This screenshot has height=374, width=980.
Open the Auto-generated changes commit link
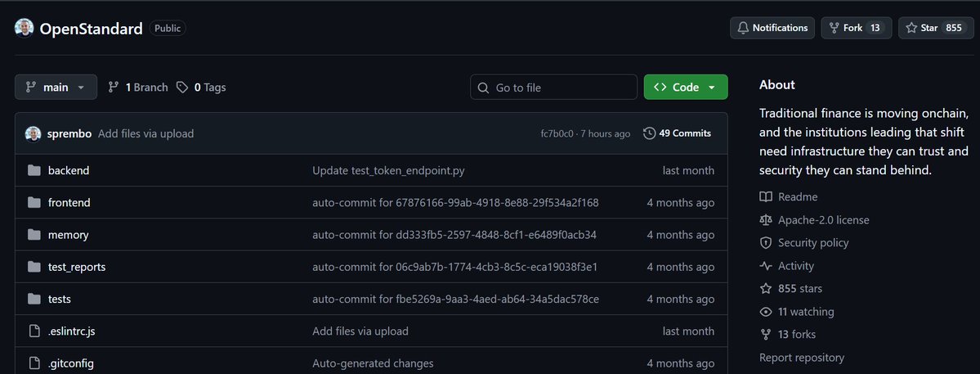click(373, 363)
